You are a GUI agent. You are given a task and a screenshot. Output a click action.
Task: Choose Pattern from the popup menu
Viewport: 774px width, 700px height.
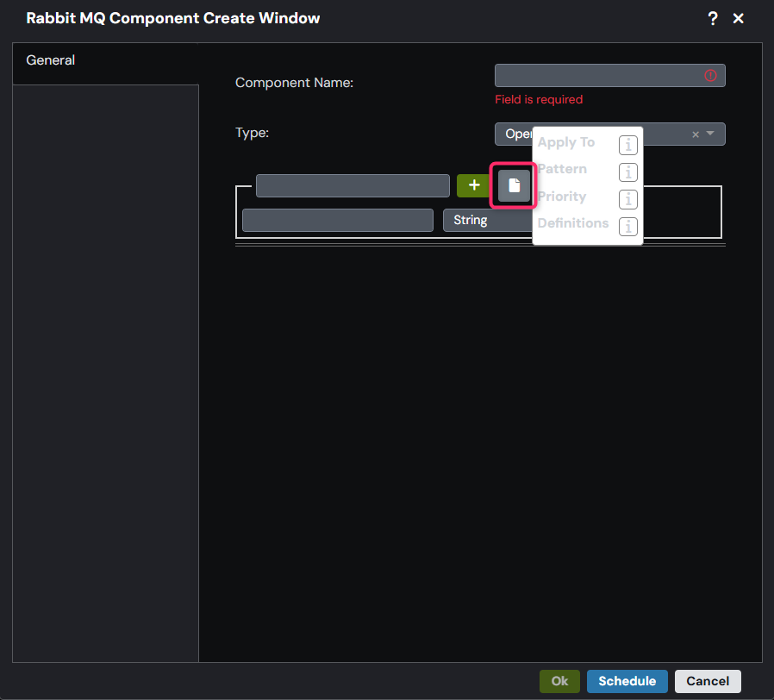tap(562, 169)
